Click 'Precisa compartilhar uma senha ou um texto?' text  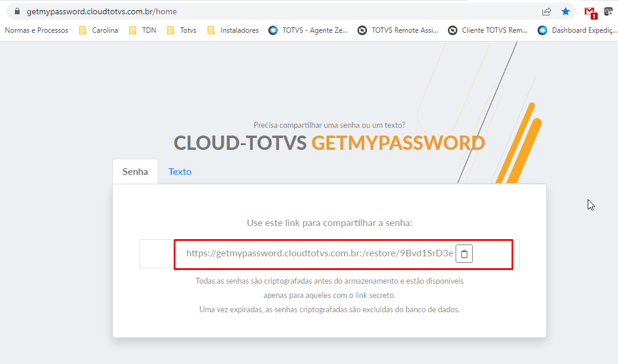(x=330, y=125)
